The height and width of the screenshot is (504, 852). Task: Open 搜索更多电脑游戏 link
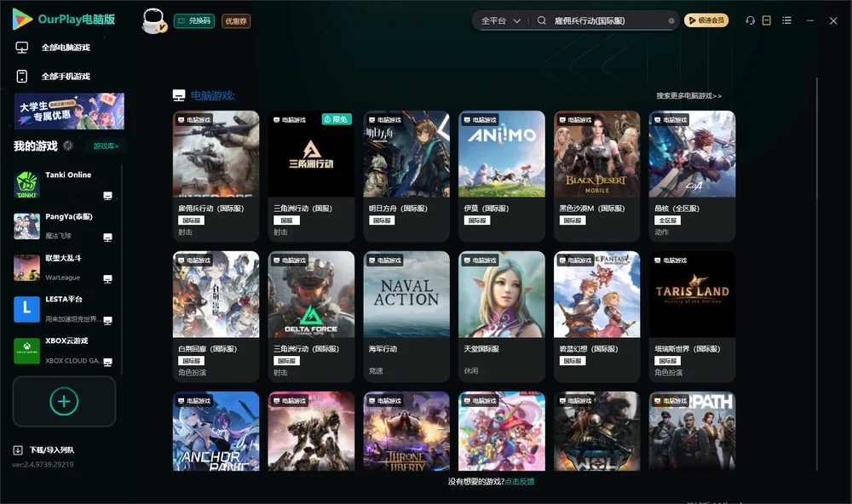[x=688, y=96]
